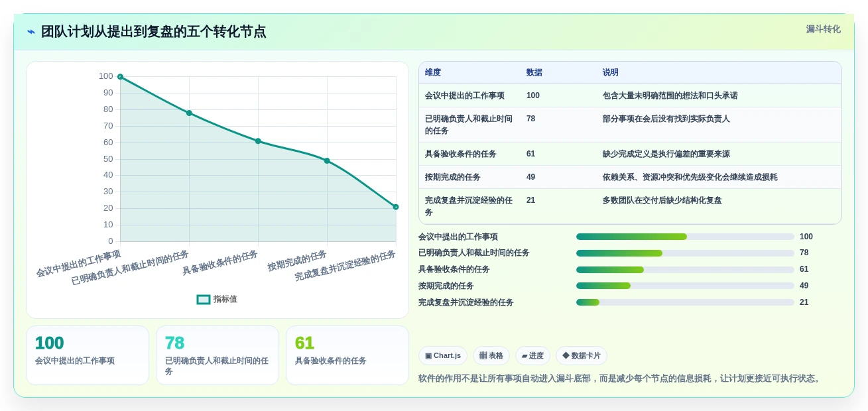Click the lightning icon beside the title
Image resolution: width=868 pixels, height=411 pixels.
pyautogui.click(x=31, y=32)
